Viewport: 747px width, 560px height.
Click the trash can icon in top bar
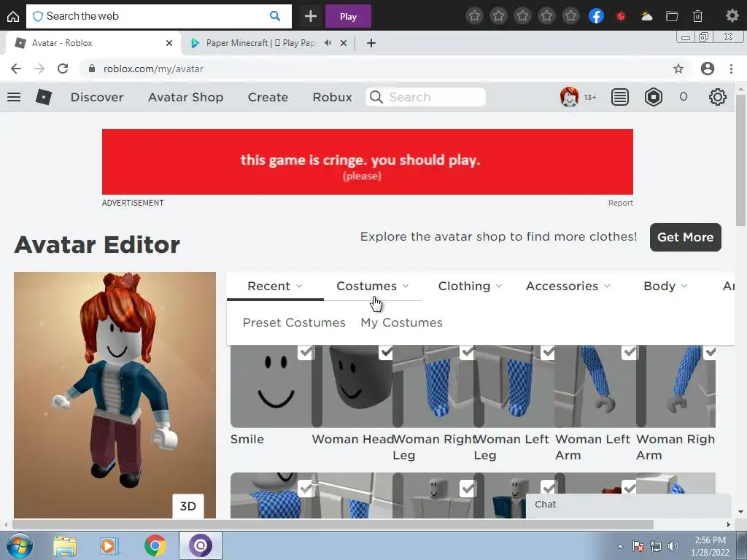[x=697, y=17]
